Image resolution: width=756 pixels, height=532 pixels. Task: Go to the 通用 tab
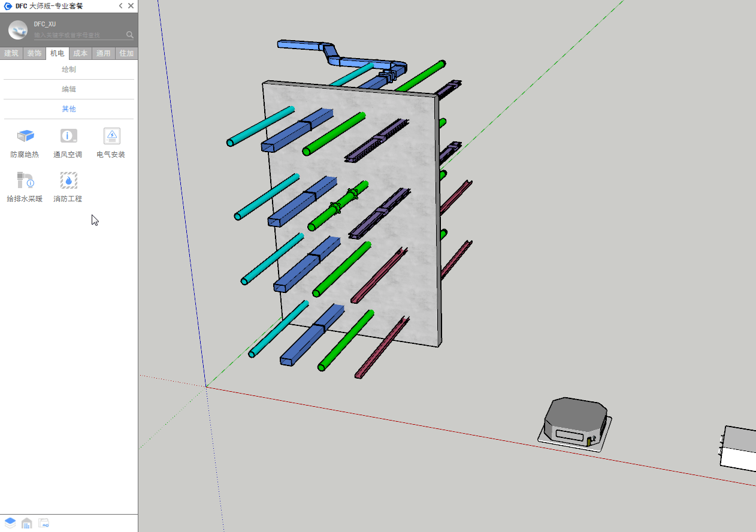[104, 53]
